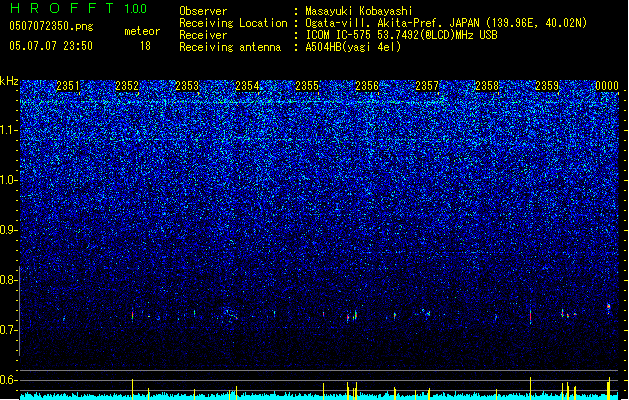Image resolution: width=629 pixels, height=400 pixels.
Task: Click the 2354 time marker
Action: (248, 86)
